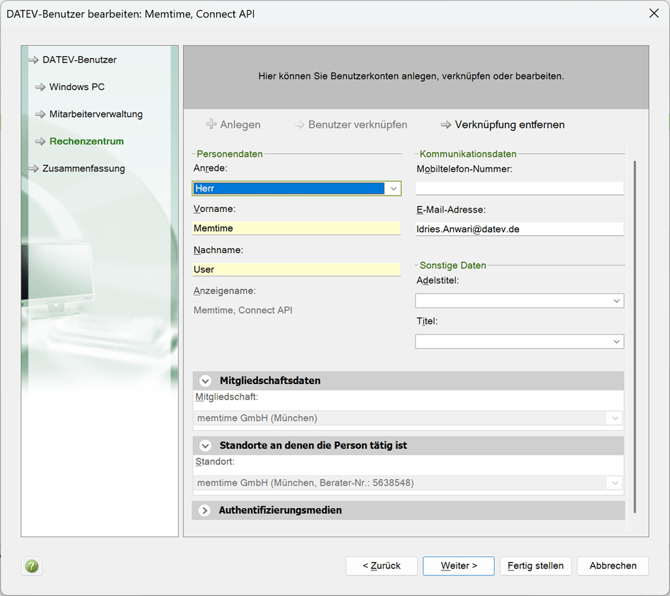This screenshot has width=670, height=596.
Task: Open the Titel dropdown list
Action: click(616, 341)
